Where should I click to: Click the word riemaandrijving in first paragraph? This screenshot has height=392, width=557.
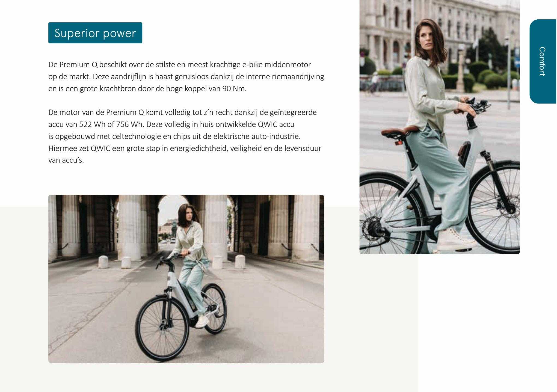tap(298, 77)
